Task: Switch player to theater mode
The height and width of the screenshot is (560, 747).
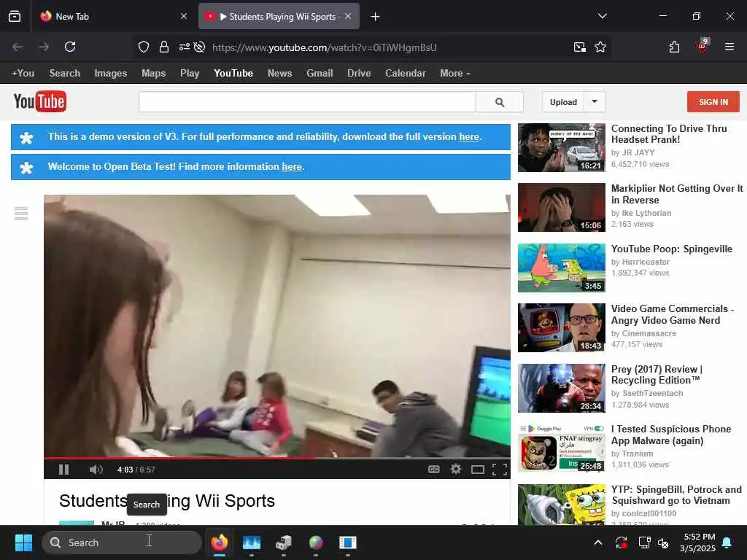Action: (x=477, y=470)
